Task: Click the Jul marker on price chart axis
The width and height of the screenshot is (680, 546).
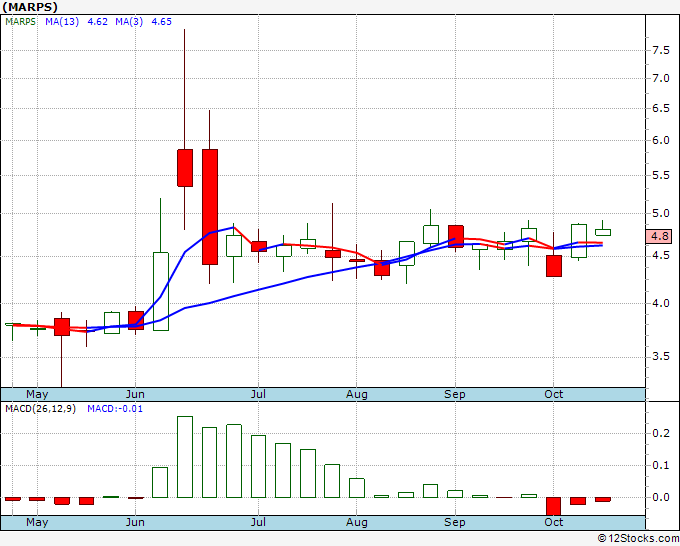Action: (258, 394)
